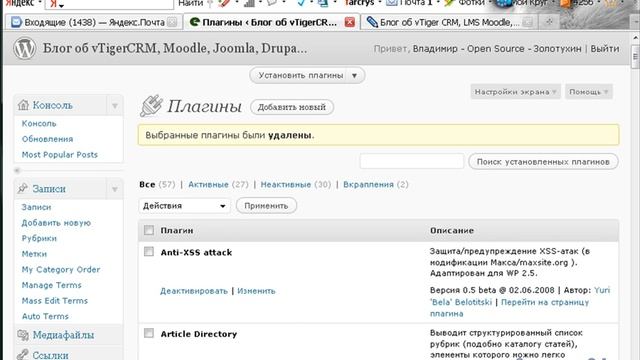Click Поиск установленных плагинов button
This screenshot has height=360, width=640.
point(543,162)
